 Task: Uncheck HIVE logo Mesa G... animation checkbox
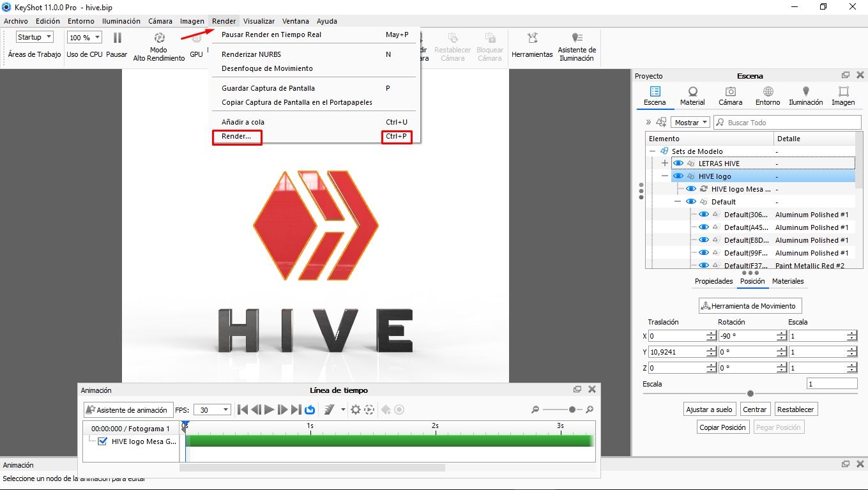tap(103, 441)
